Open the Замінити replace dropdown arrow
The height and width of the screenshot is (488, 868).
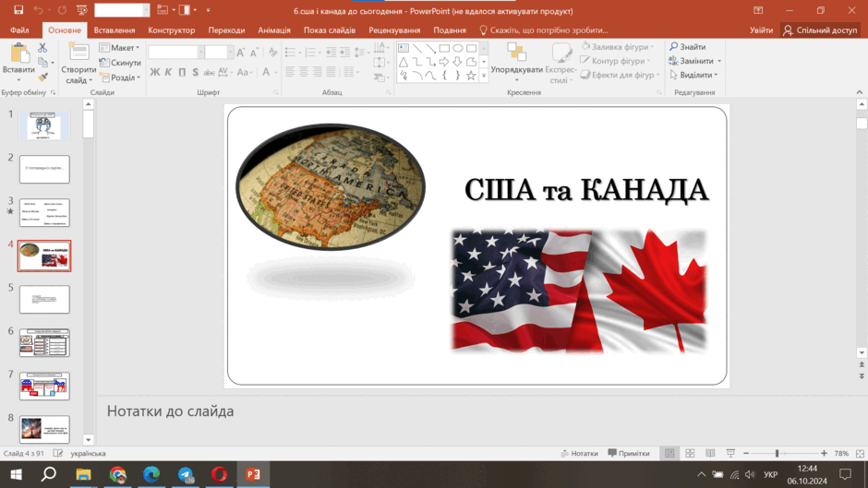(x=719, y=61)
